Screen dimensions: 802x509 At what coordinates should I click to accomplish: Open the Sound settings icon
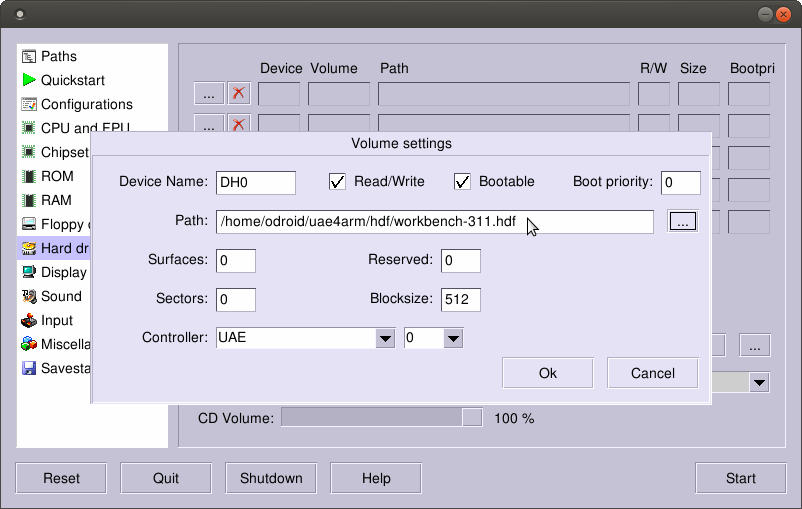click(x=29, y=296)
